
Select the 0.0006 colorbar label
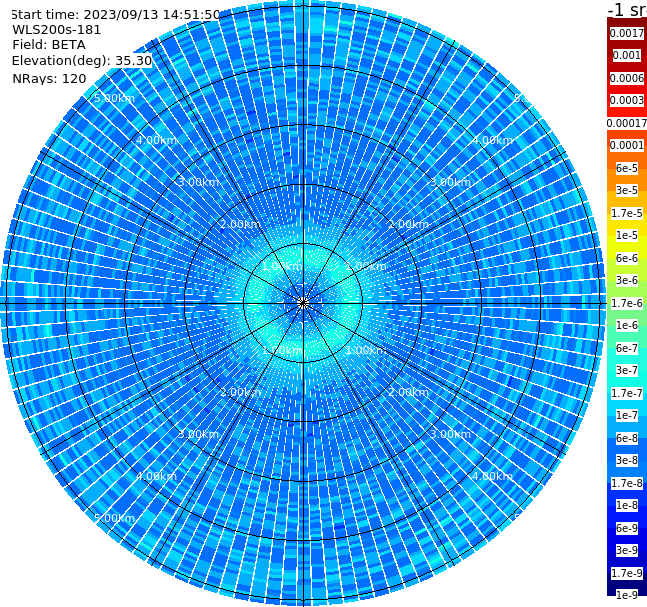627,78
